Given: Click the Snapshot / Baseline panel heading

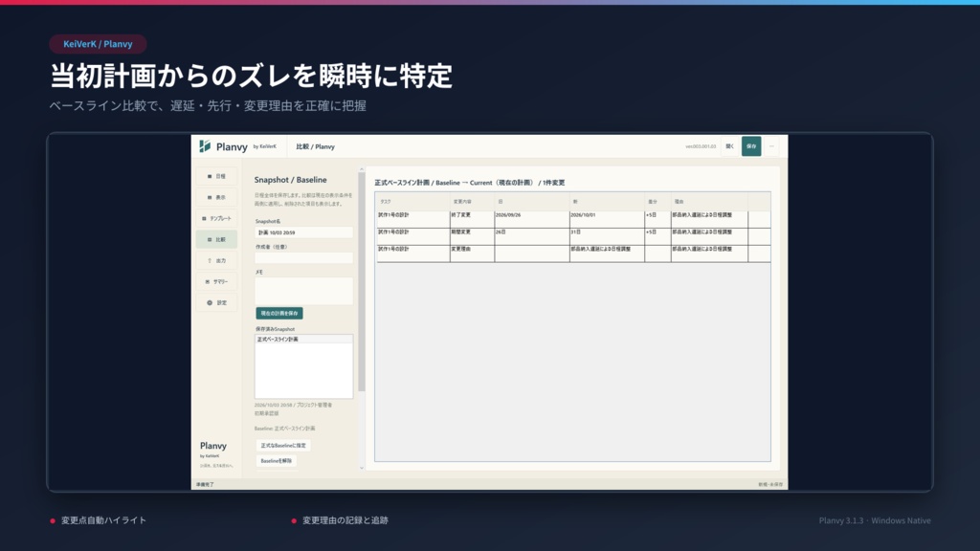Looking at the screenshot, I should pos(290,180).
